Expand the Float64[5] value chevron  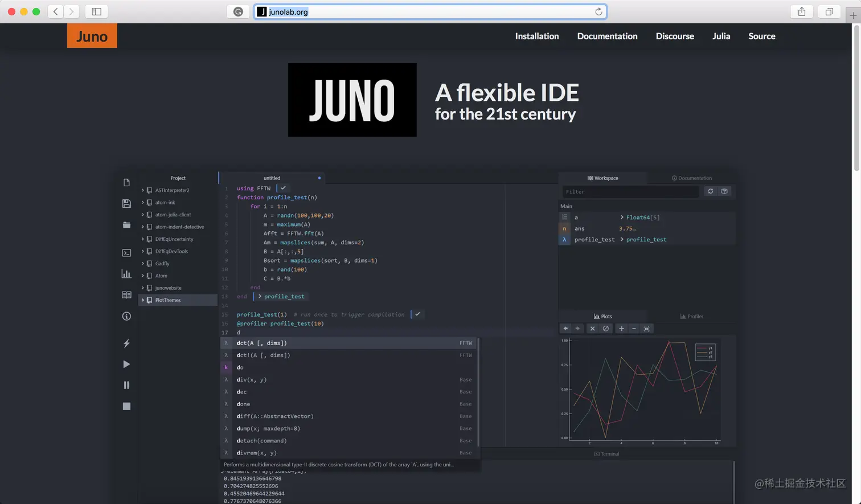622,217
